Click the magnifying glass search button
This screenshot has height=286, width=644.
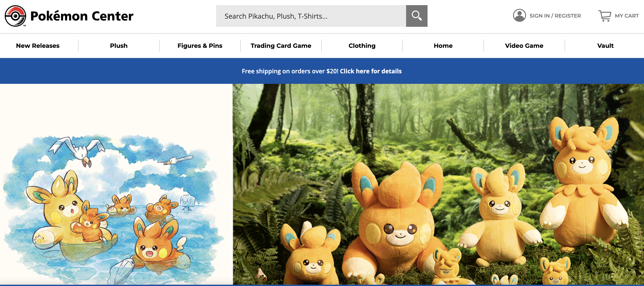coord(417,16)
